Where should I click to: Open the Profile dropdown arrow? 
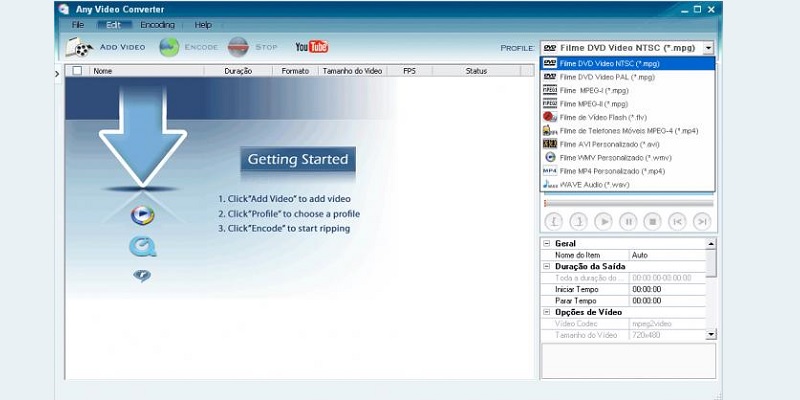pyautogui.click(x=708, y=48)
